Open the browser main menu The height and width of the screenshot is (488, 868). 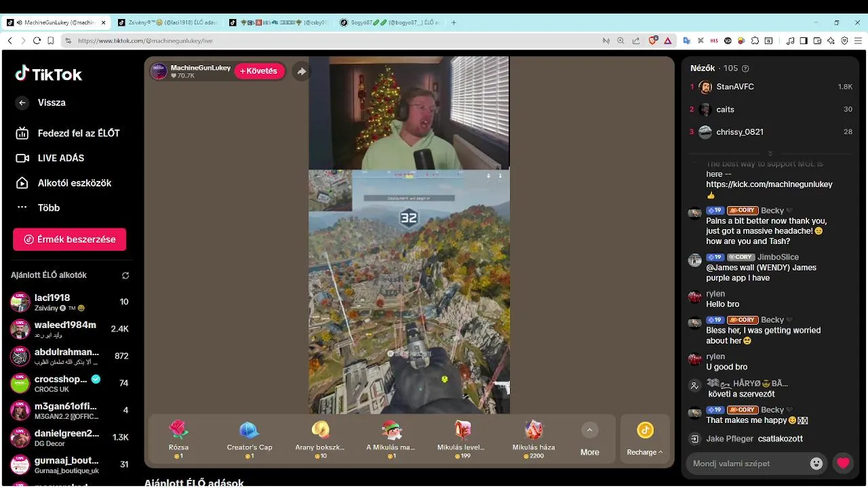tap(859, 41)
